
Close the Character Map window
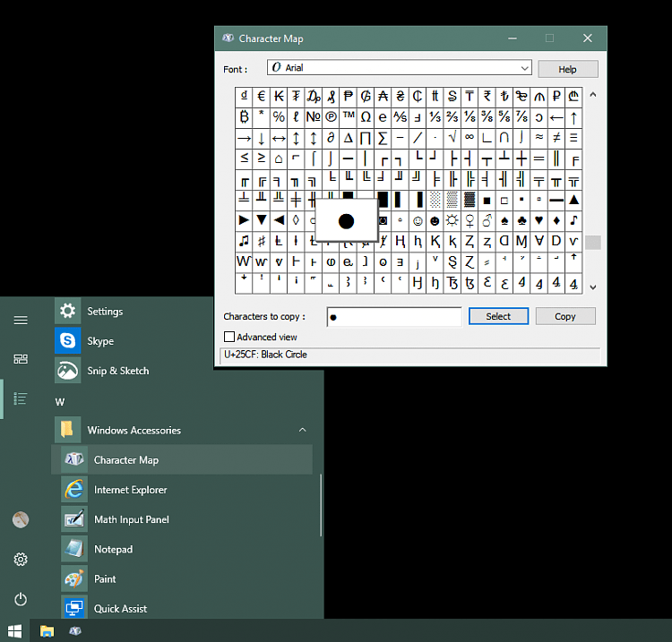588,39
